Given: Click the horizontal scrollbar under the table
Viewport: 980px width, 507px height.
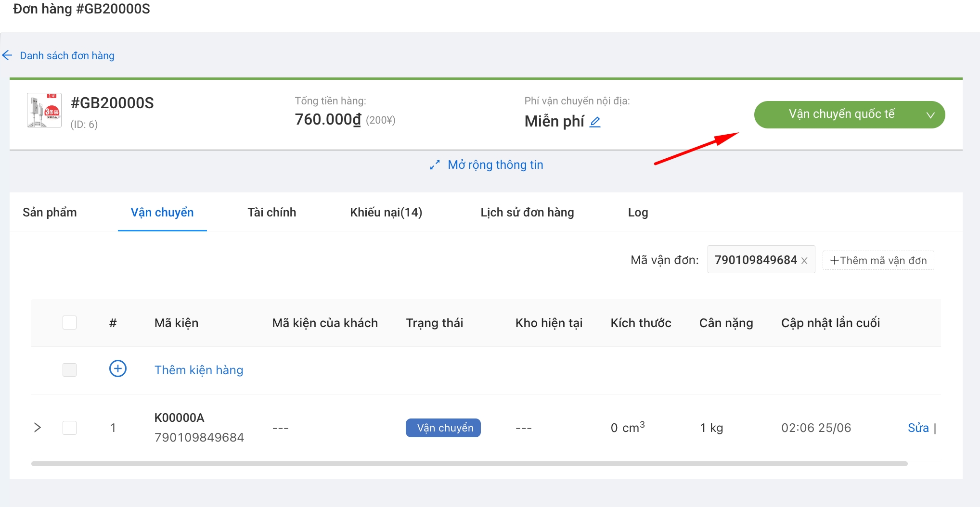Looking at the screenshot, I should 469,464.
